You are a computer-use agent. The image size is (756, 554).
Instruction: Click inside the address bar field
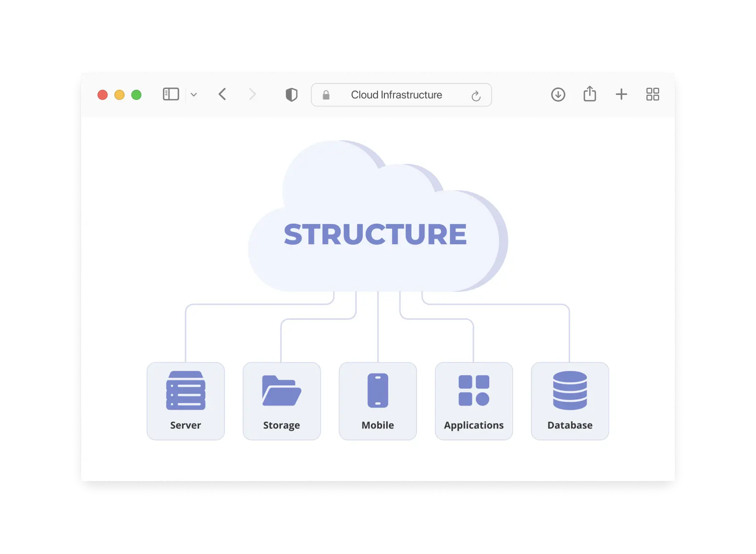[x=396, y=94]
